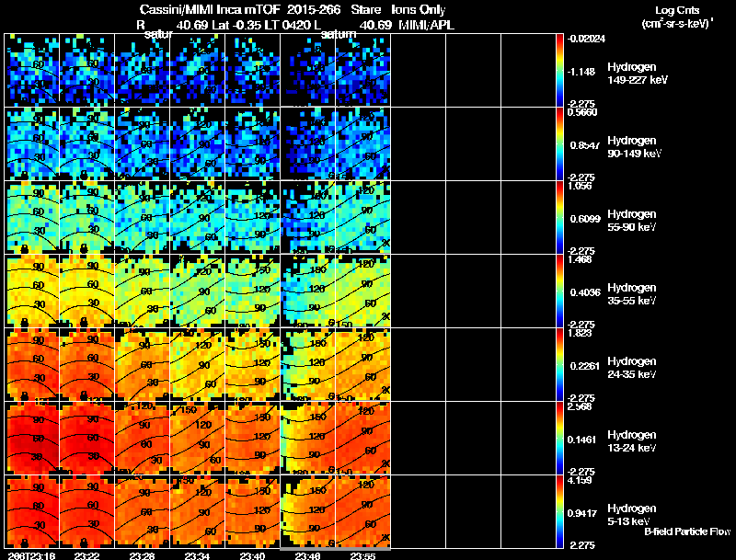
Task: Select the 23:22 panel in the Hydrogen 149-227 keV row
Action: click(x=86, y=70)
